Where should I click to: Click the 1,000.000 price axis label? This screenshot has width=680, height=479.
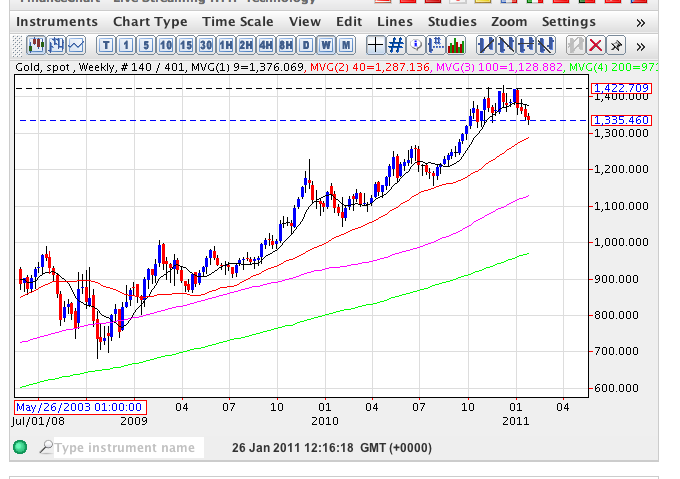[621, 242]
